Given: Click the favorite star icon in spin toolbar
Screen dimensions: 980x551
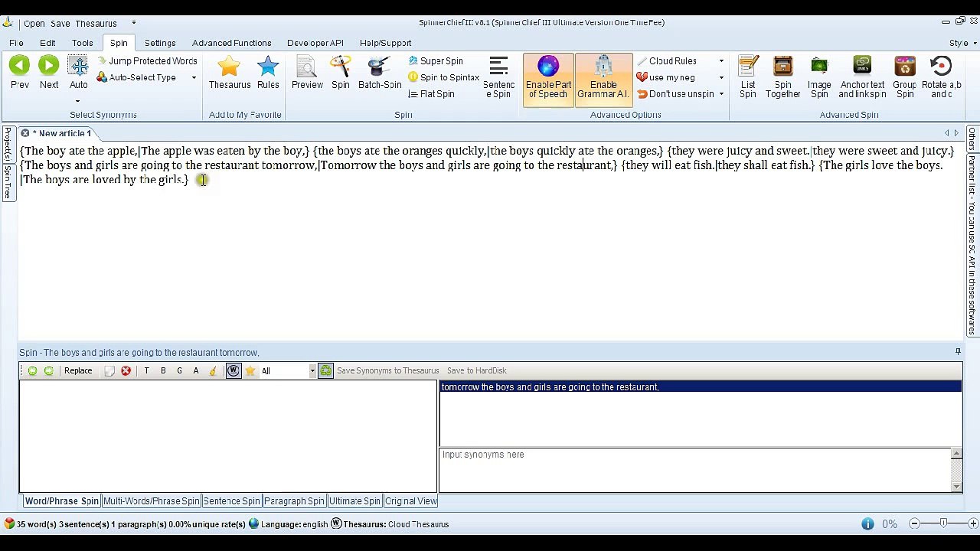Looking at the screenshot, I should (x=250, y=371).
